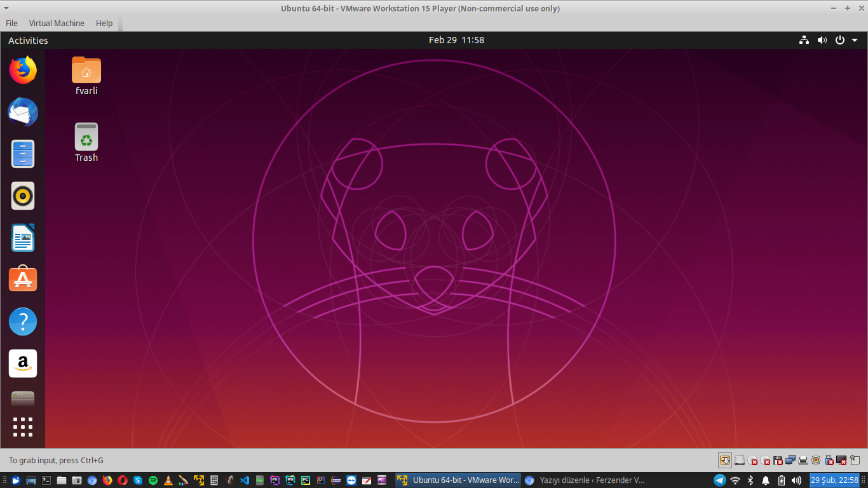Open notifications bell in host tray

pos(766,480)
